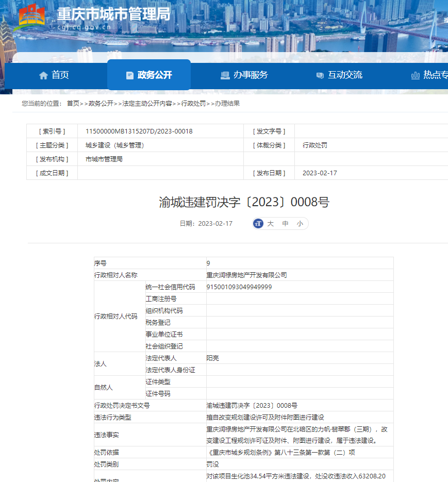Image resolution: width=448 pixels, height=482 pixels.
Task: Click the 序号 value 9
Action: pos(208,263)
